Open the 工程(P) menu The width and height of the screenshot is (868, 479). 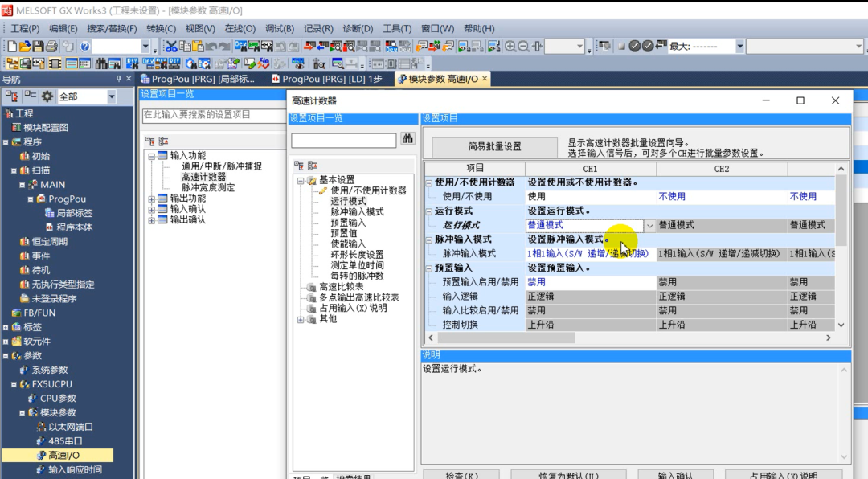(x=25, y=28)
